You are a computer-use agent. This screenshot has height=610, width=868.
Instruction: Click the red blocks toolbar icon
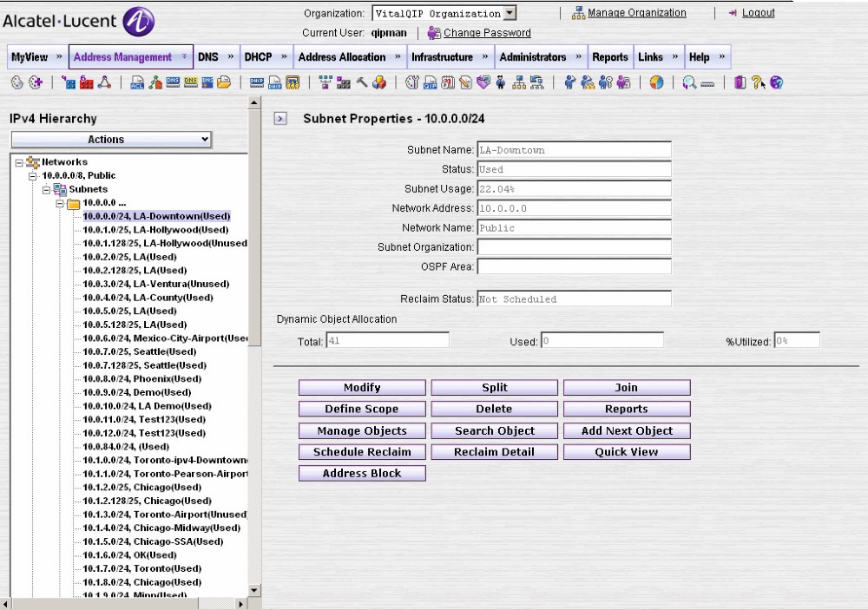(x=86, y=83)
